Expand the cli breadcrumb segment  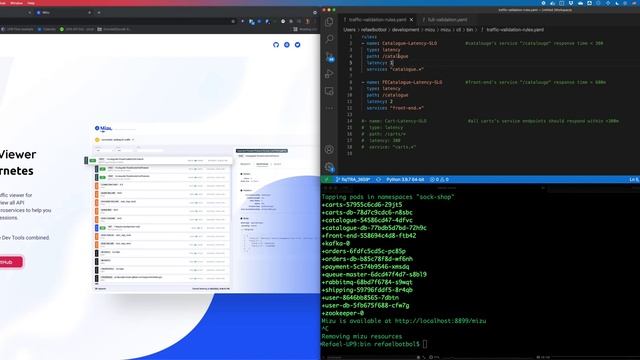458,30
